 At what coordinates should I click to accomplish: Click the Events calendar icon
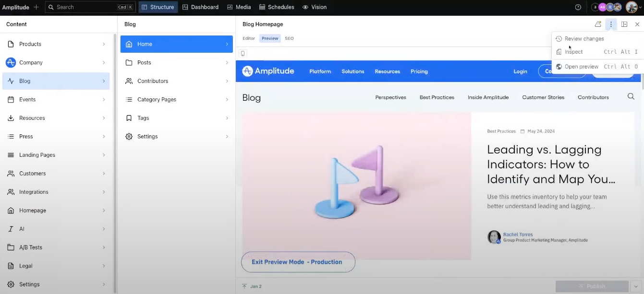[11, 99]
